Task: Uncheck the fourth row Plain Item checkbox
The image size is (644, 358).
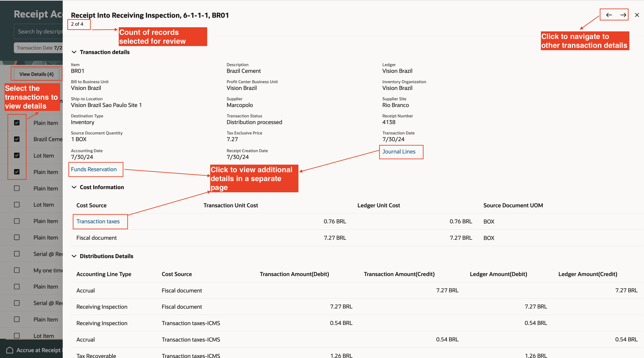Action: point(17,172)
